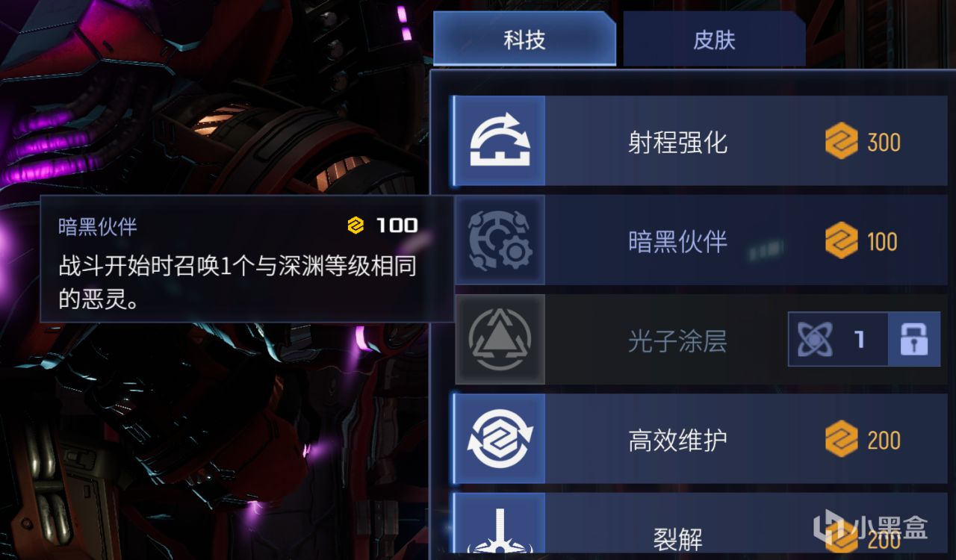This screenshot has width=956, height=560.
Task: Click the gold coin icon next to 200 in 高效维护
Action: [x=842, y=439]
